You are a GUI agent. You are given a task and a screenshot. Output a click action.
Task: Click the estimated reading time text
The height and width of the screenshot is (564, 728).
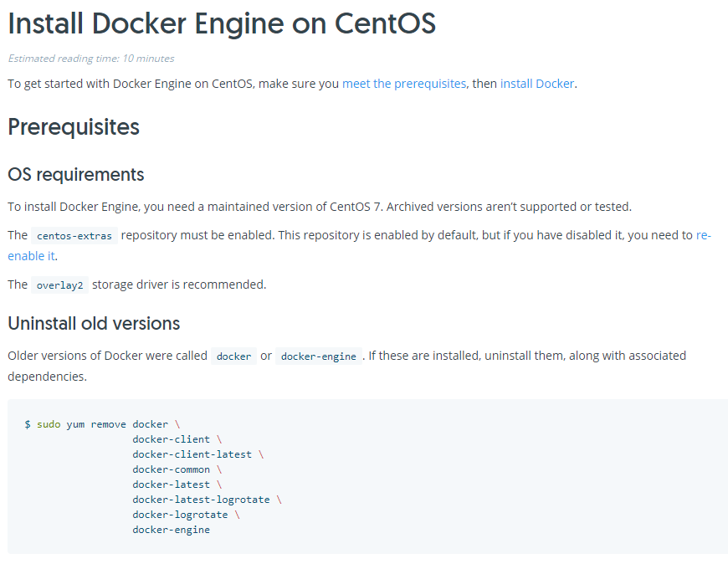[x=91, y=59]
